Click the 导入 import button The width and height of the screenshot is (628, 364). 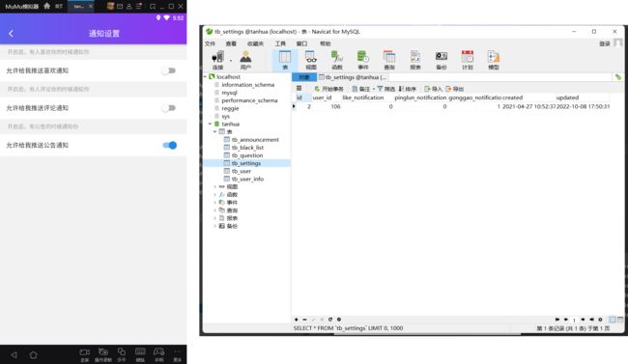(x=434, y=89)
